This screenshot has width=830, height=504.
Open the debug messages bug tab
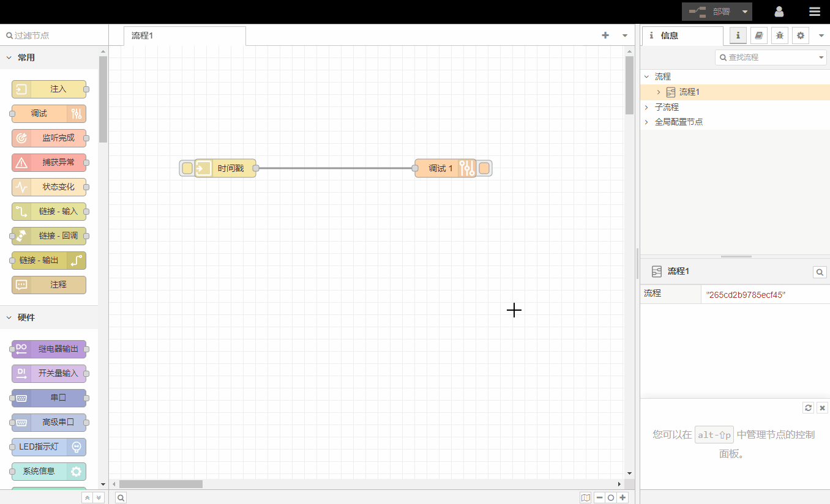[780, 35]
